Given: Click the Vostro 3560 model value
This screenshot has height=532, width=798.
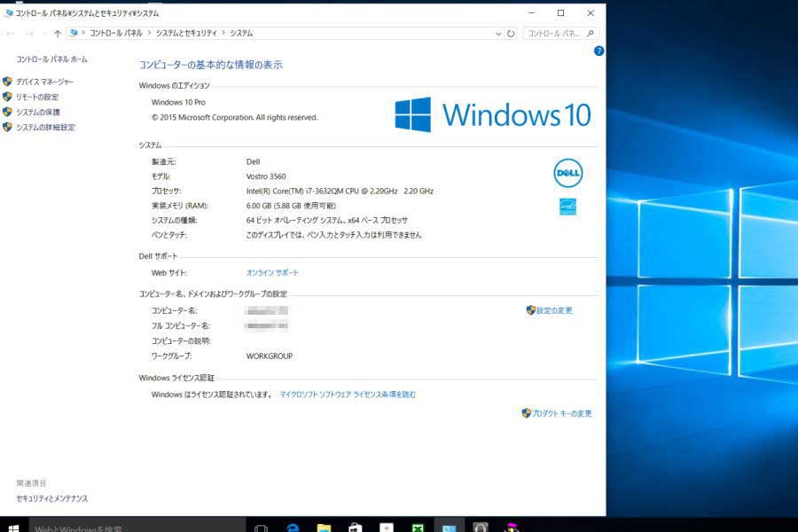Looking at the screenshot, I should tap(266, 176).
